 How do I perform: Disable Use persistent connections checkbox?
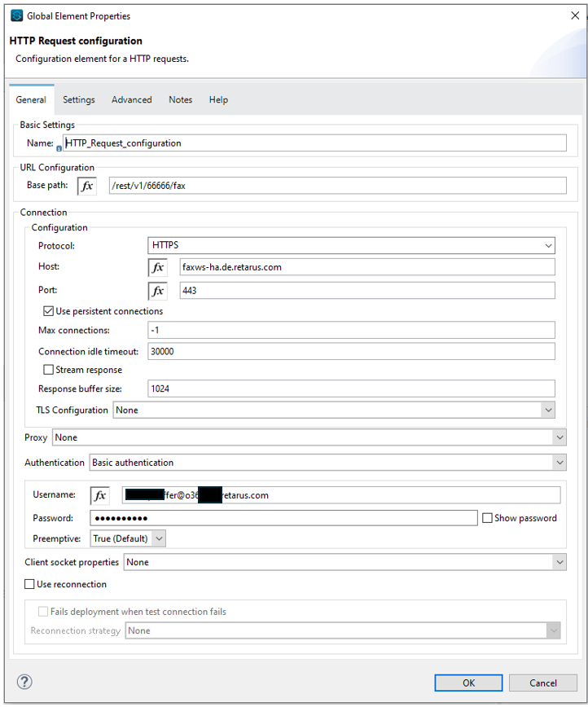pyautogui.click(x=49, y=311)
